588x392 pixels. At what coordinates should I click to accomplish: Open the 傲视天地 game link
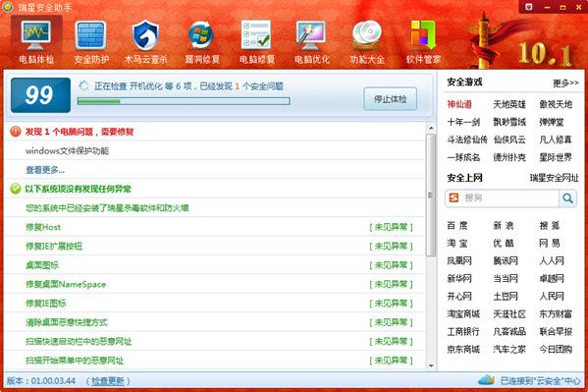click(556, 104)
